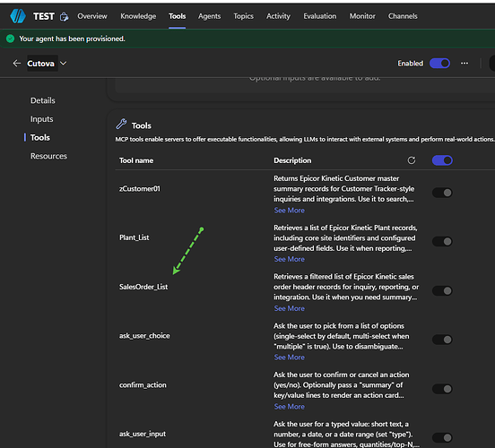This screenshot has height=448, width=495.
Task: Click the Tool name column header
Action: [136, 160]
